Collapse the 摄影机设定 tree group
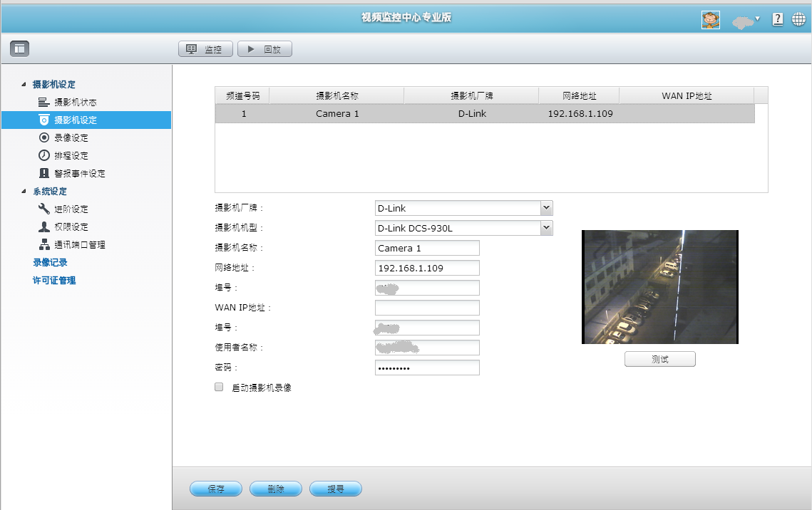The width and height of the screenshot is (812, 510). (x=24, y=84)
